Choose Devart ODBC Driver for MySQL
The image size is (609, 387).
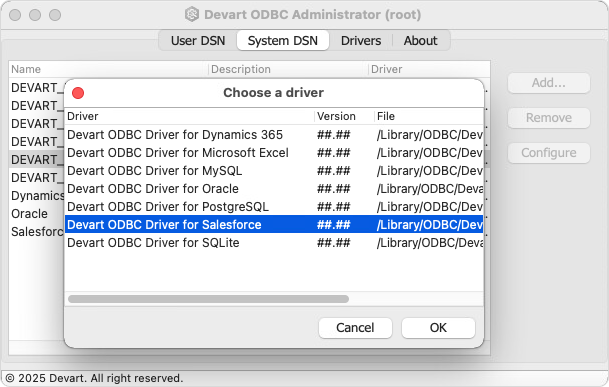pos(274,171)
